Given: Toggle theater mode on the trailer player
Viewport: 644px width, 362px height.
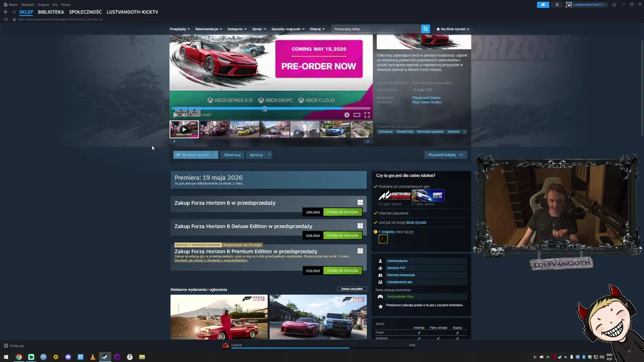Looking at the screenshot, I should pyautogui.click(x=357, y=115).
